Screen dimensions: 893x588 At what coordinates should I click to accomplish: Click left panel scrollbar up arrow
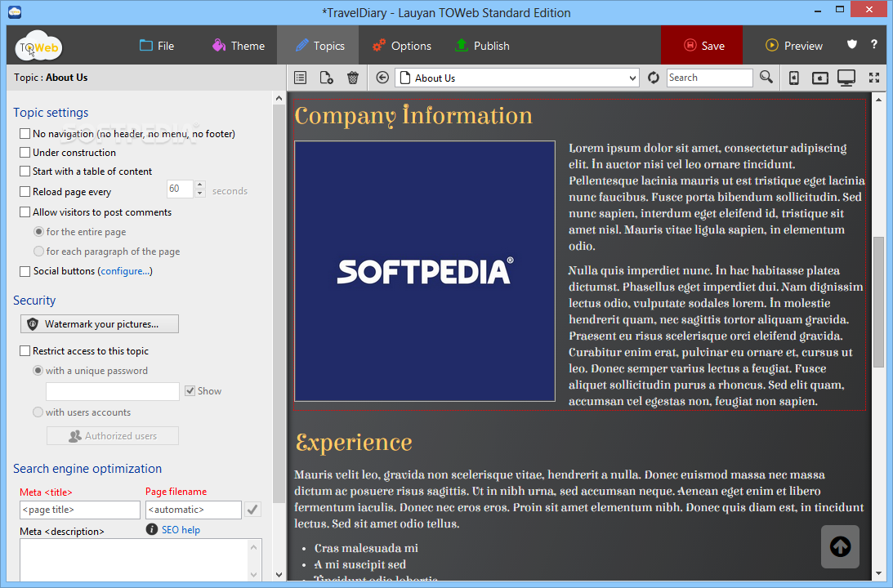click(x=279, y=99)
